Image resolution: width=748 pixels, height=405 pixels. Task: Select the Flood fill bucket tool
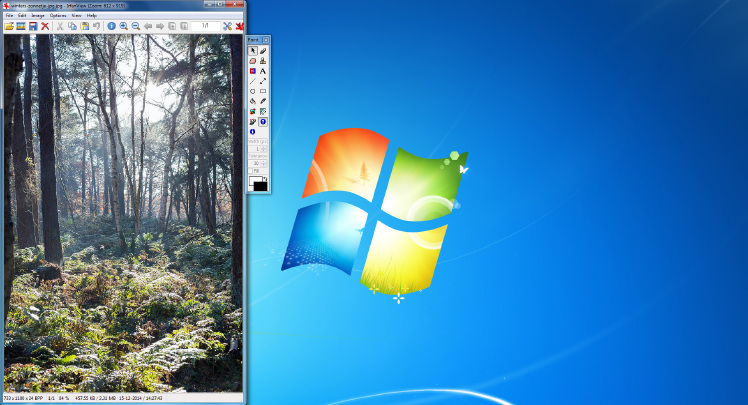point(253,101)
